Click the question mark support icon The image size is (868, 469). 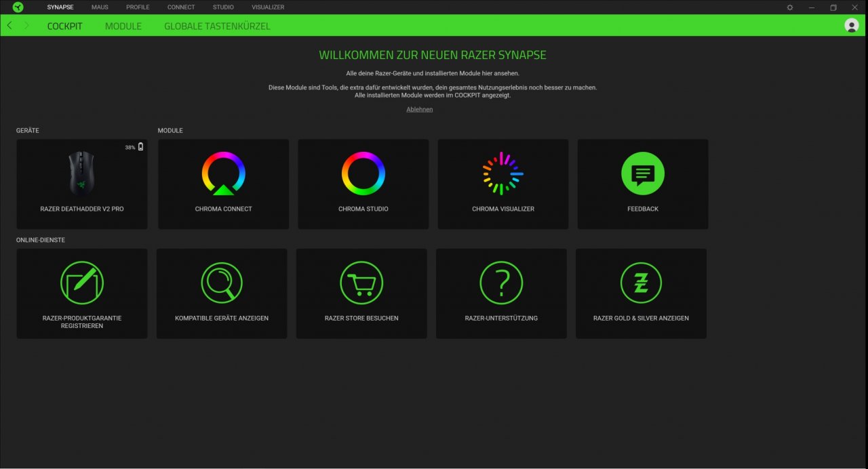point(501,283)
